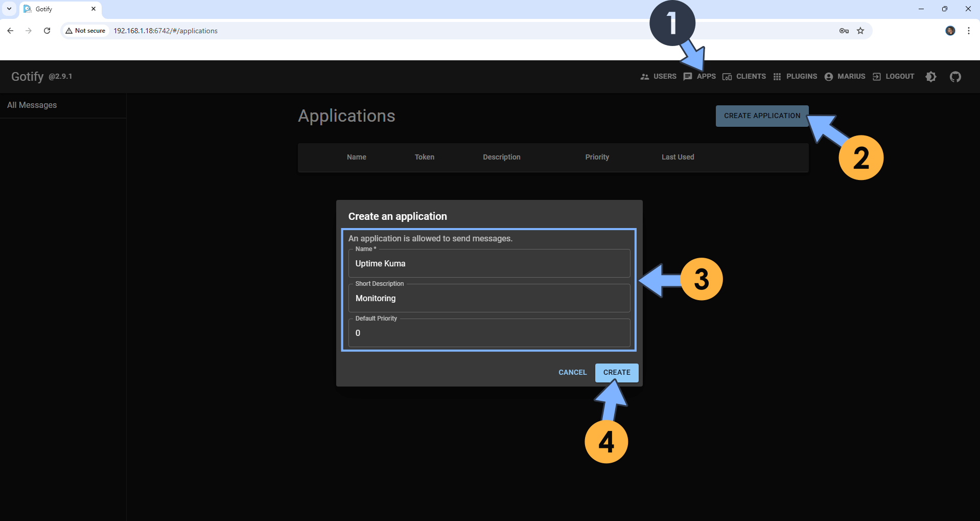The width and height of the screenshot is (980, 521).
Task: Go to the Clients page
Action: tap(744, 77)
